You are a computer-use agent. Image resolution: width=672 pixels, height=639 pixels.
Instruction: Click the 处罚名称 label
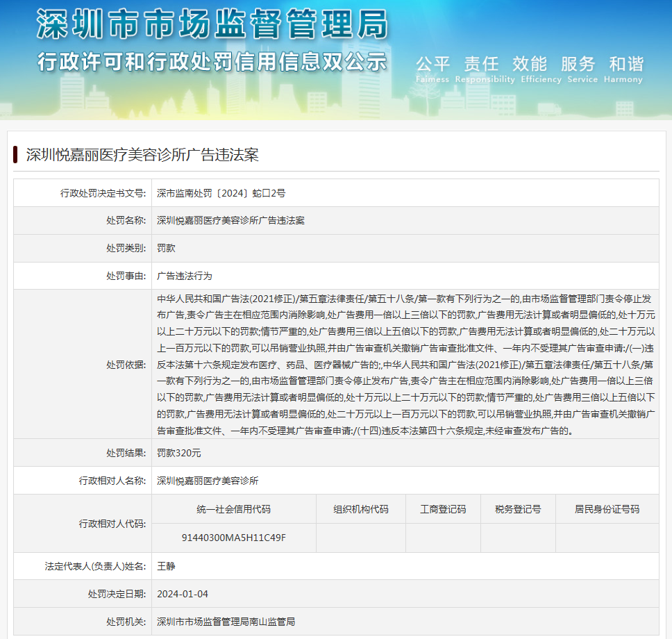click(x=126, y=220)
